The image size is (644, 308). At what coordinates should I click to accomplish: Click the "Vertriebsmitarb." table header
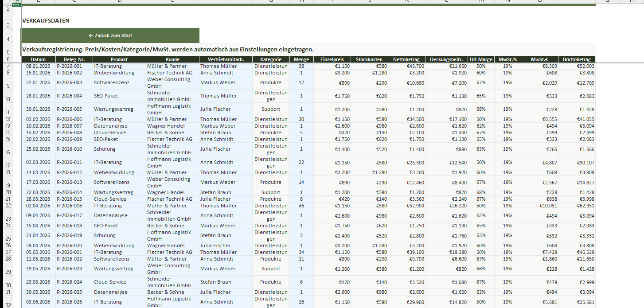click(x=226, y=59)
